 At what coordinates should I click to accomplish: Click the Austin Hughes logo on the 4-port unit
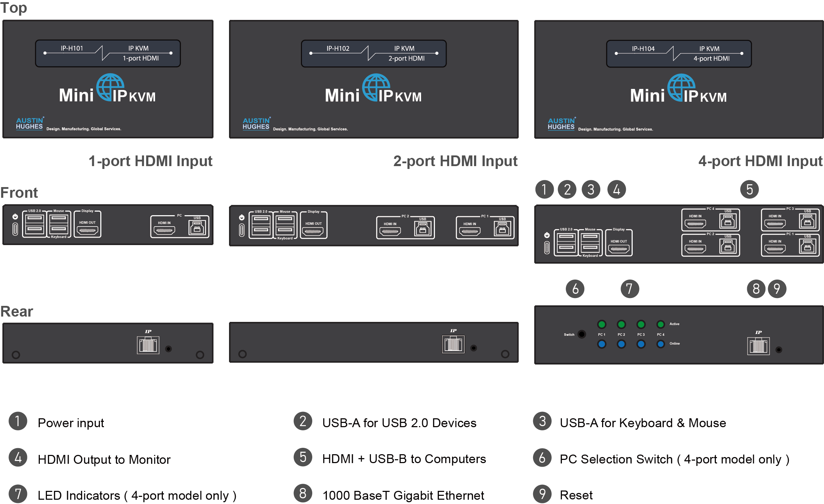point(562,124)
